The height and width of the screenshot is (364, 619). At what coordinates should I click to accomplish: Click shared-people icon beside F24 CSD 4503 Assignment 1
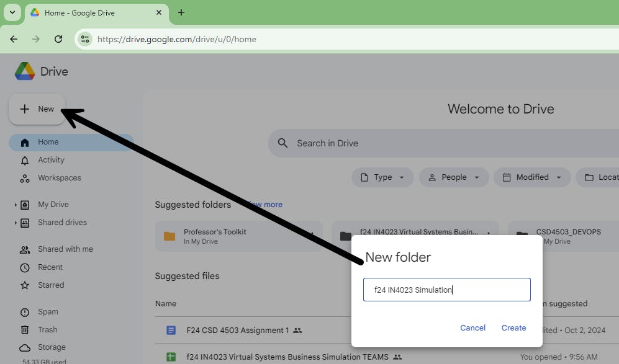[297, 331]
